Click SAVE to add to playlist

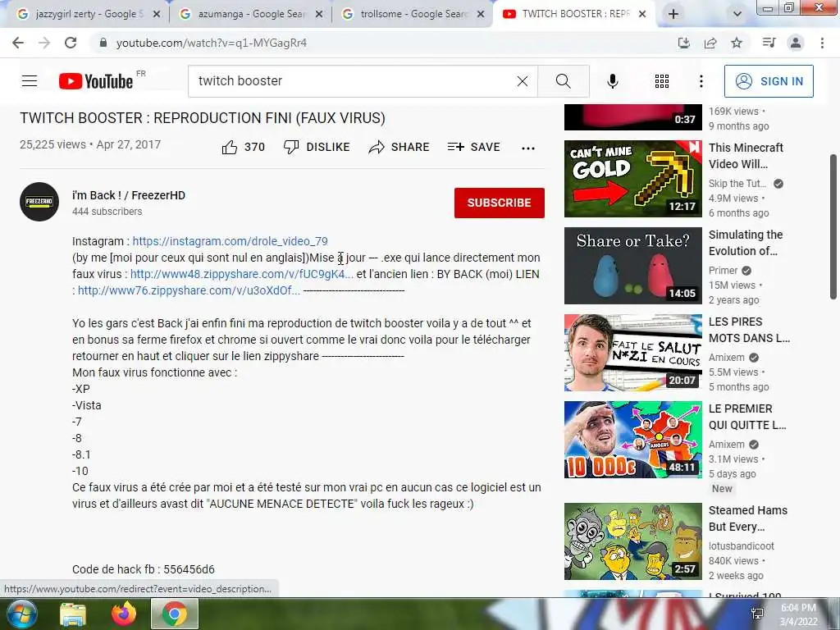tap(473, 147)
